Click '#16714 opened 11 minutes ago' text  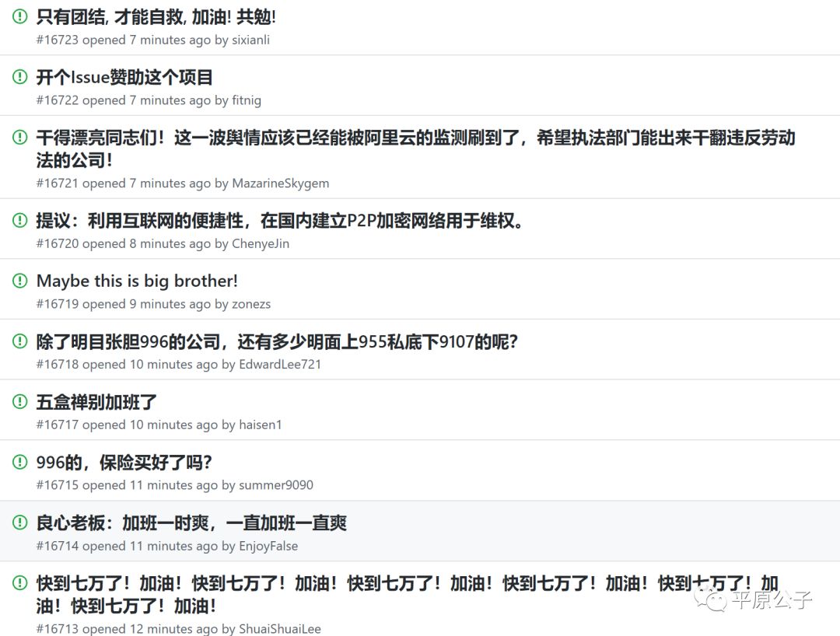(x=127, y=547)
